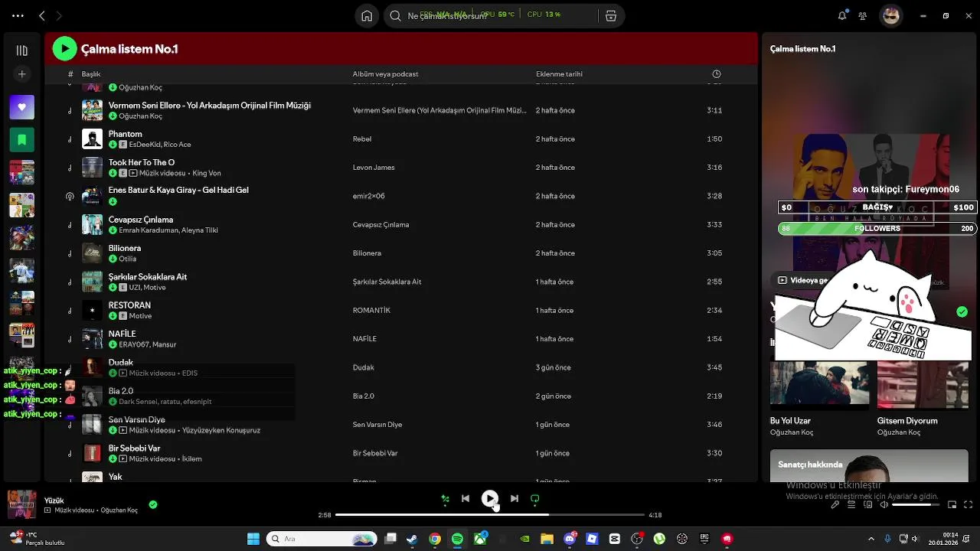Open Liked Songs heart tile in sidebar
Screen dimensions: 980x551
pos(21,107)
